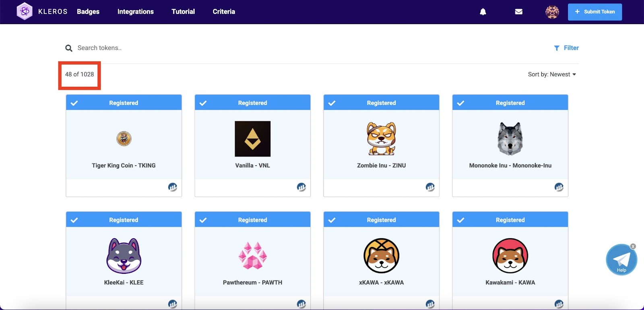The height and width of the screenshot is (310, 644).
Task: Click the text Vanilla - VNL
Action: [x=253, y=166]
